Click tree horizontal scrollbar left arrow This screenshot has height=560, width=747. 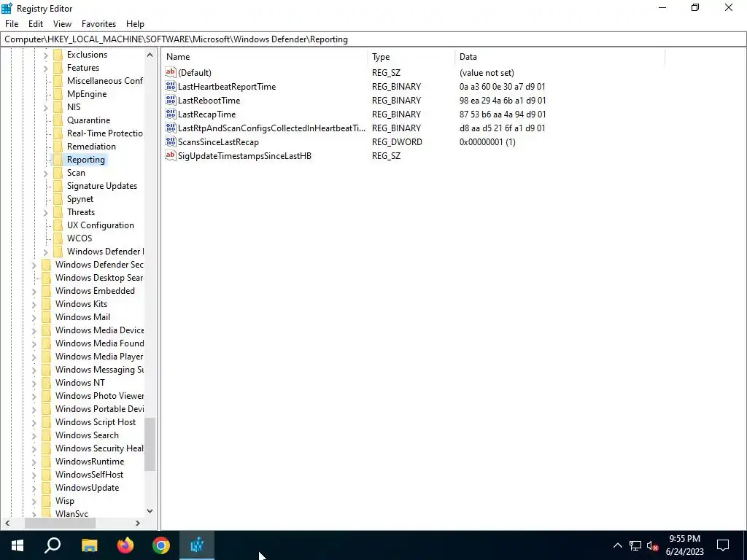coord(7,523)
